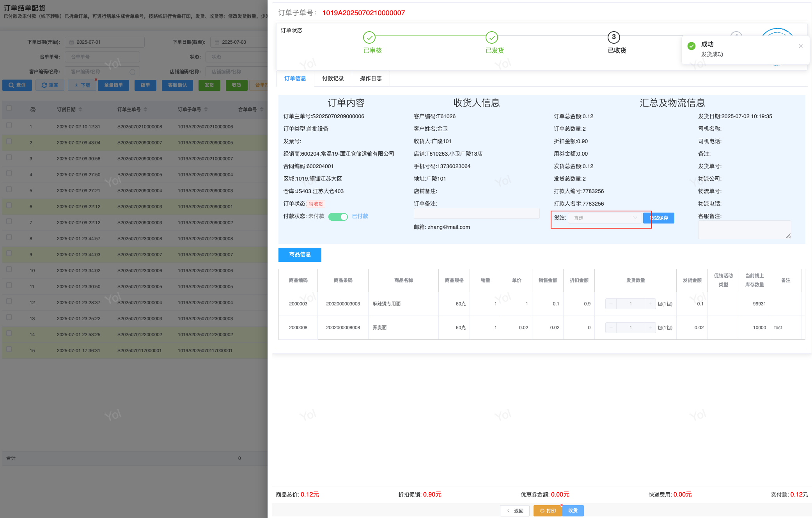
Task: Click the blue 收货 button at bottom
Action: pyautogui.click(x=573, y=511)
